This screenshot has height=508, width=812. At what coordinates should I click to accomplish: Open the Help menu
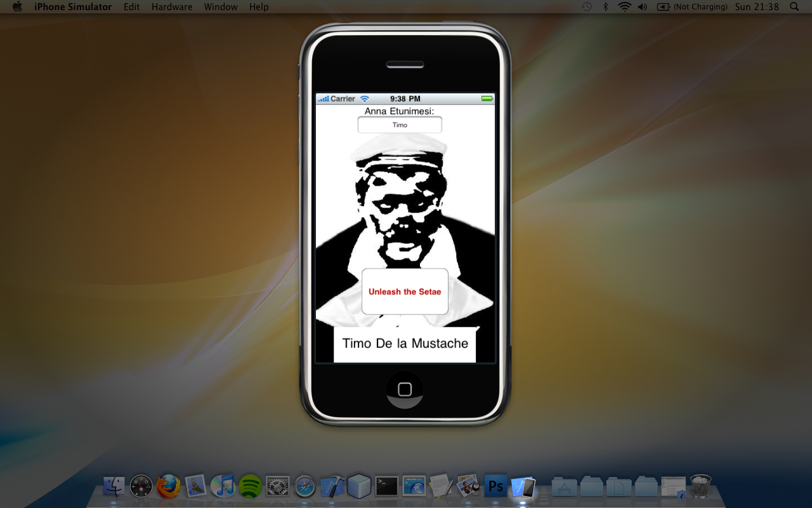tap(259, 7)
